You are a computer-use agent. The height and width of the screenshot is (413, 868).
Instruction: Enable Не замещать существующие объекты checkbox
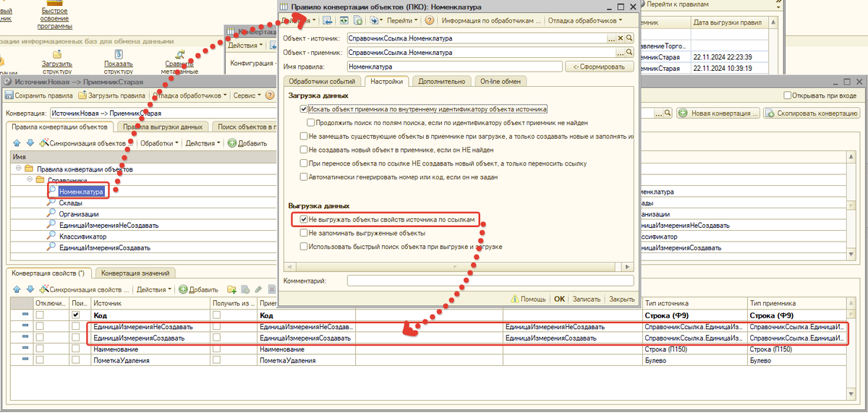(x=303, y=136)
